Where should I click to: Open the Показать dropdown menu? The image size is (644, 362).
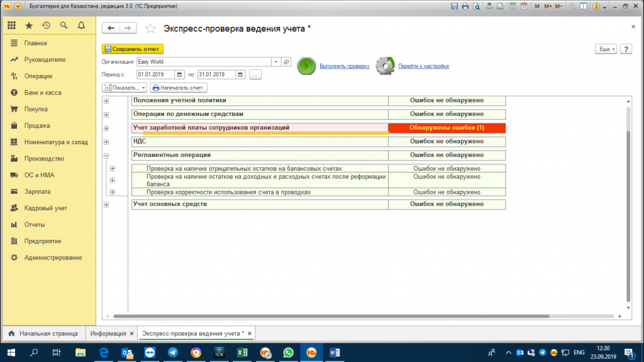(125, 88)
